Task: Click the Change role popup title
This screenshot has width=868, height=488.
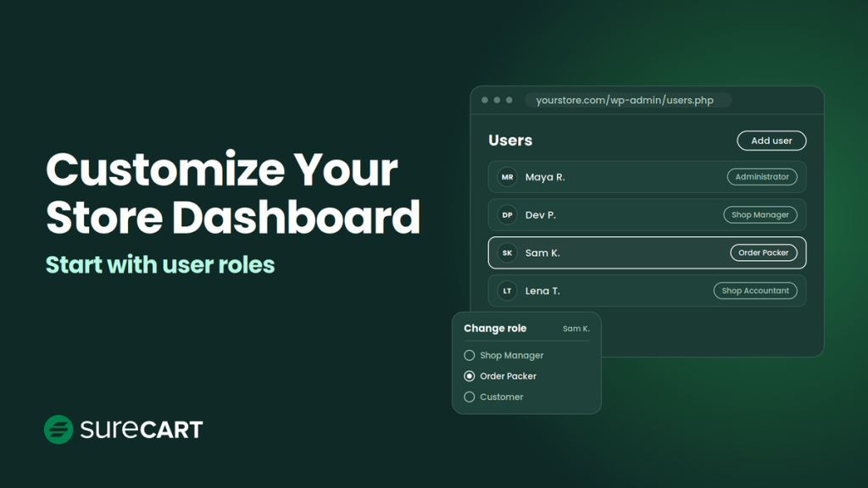Action: coord(495,328)
